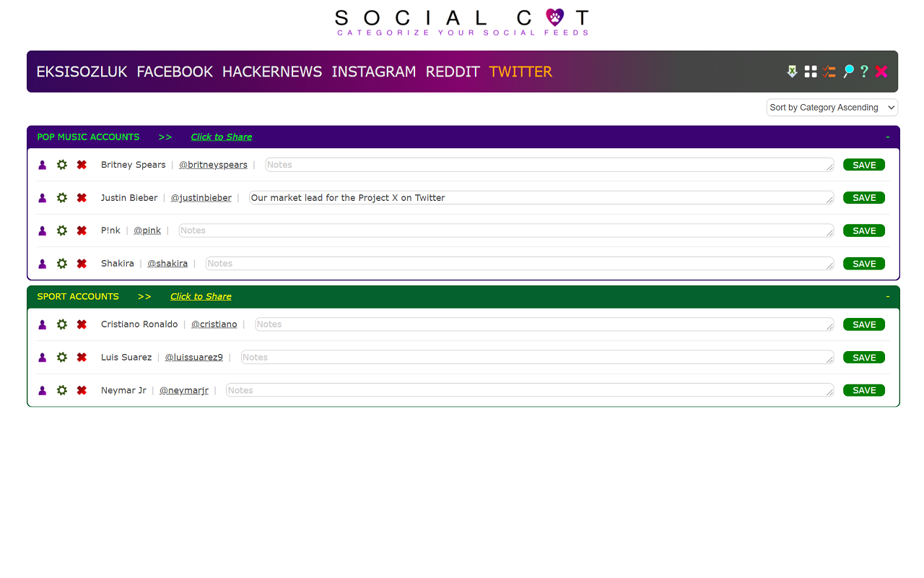Click the user icon for P!nk

43,230
